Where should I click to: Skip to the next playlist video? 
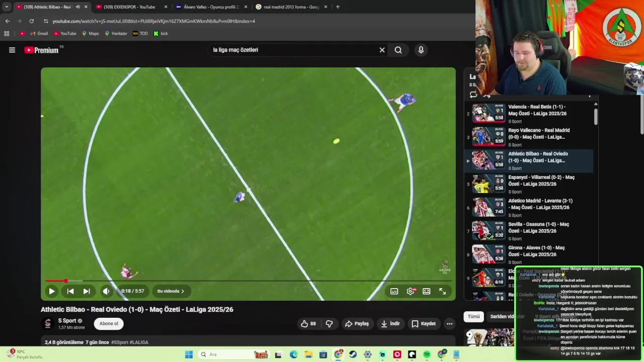87,291
